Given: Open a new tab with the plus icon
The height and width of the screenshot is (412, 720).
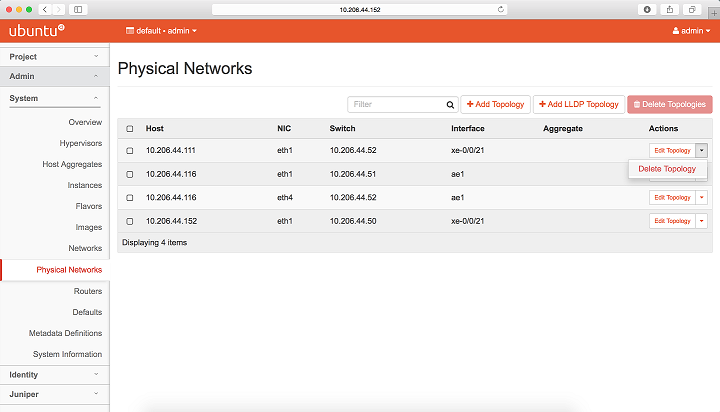Looking at the screenshot, I should [714, 13].
